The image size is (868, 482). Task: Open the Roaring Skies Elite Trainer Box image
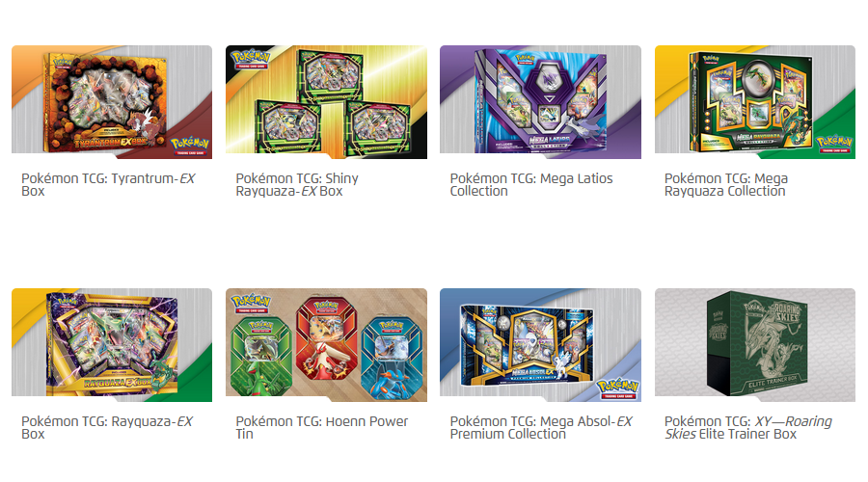755,345
